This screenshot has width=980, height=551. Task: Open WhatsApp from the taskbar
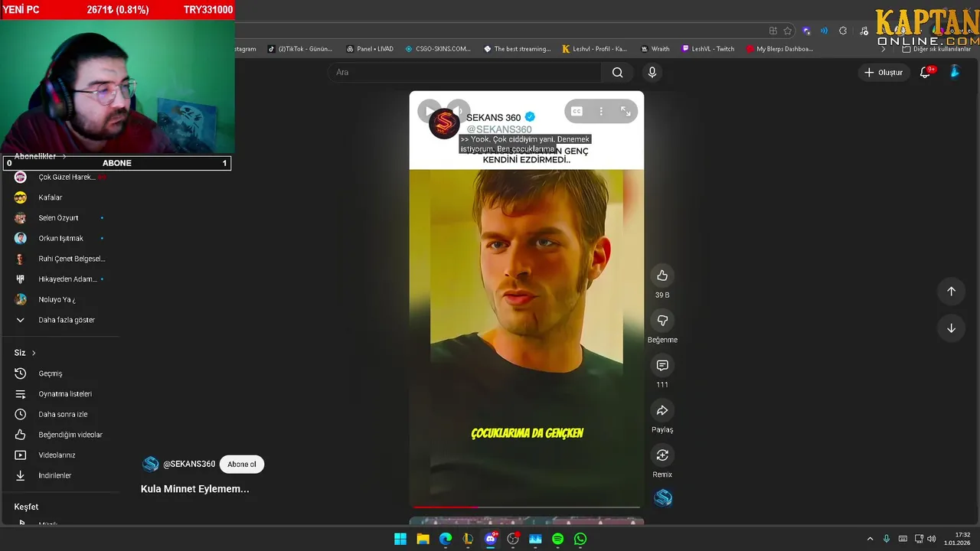pyautogui.click(x=580, y=539)
